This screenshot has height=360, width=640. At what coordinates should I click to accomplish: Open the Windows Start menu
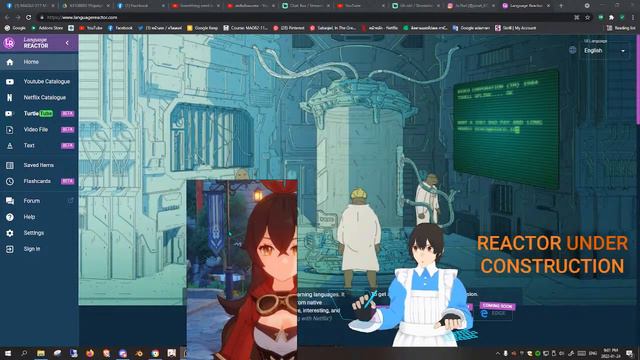[x=7, y=353]
